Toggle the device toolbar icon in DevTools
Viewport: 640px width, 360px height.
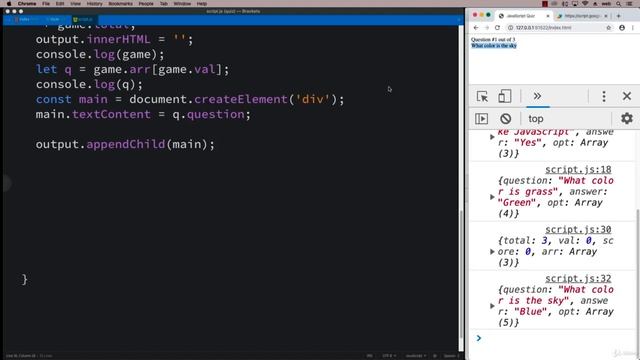coord(504,96)
